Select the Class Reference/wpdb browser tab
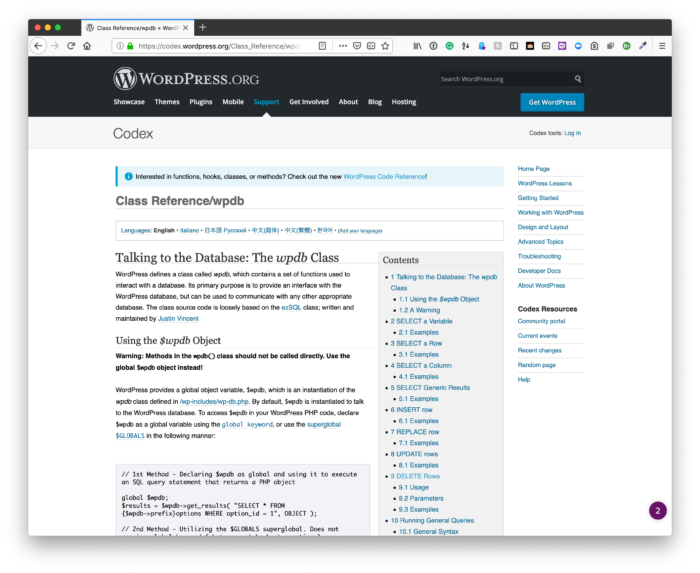Image resolution: width=700 pixels, height=573 pixels. [x=138, y=28]
